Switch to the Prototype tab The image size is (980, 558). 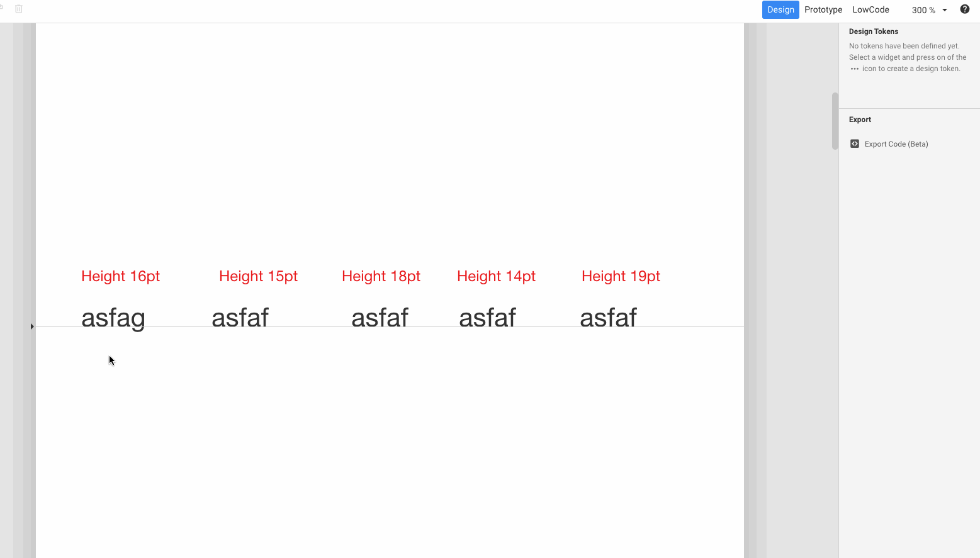[823, 9]
